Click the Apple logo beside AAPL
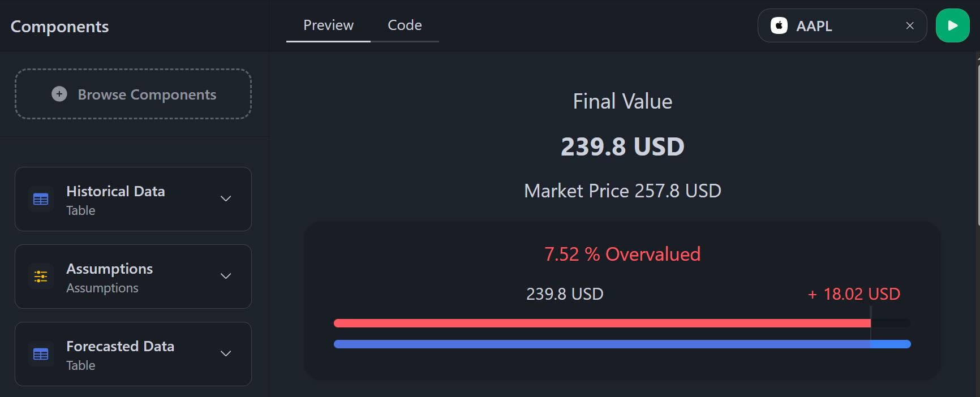The image size is (980, 397). [x=779, y=25]
